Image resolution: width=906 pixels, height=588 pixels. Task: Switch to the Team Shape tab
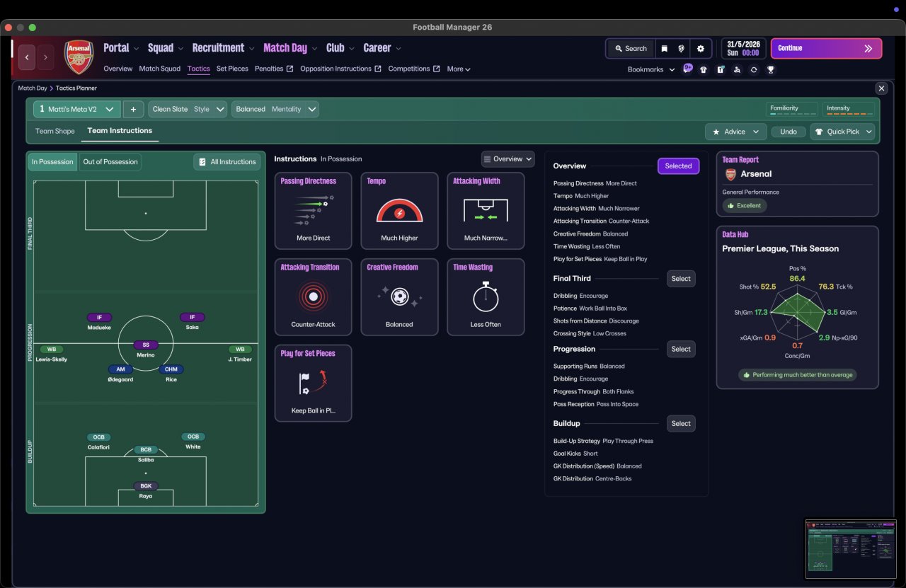(55, 131)
